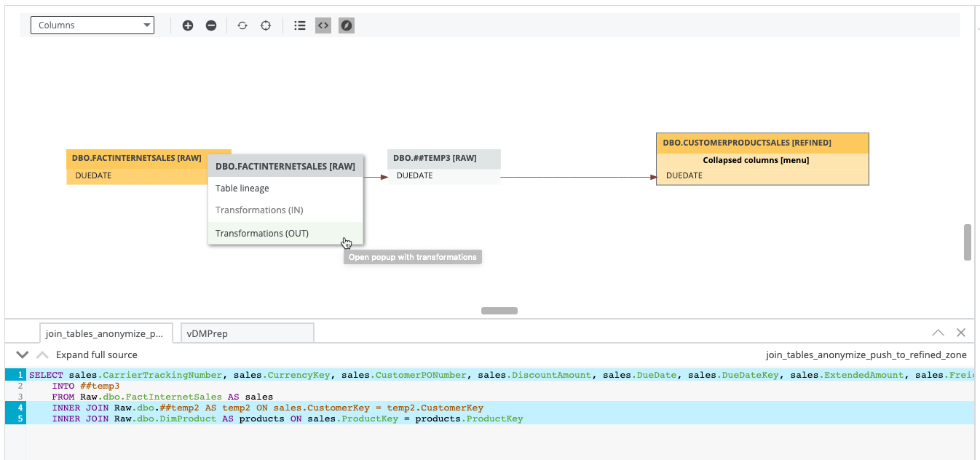The height and width of the screenshot is (460, 980).
Task: Click the crosshair center view icon
Action: (266, 25)
